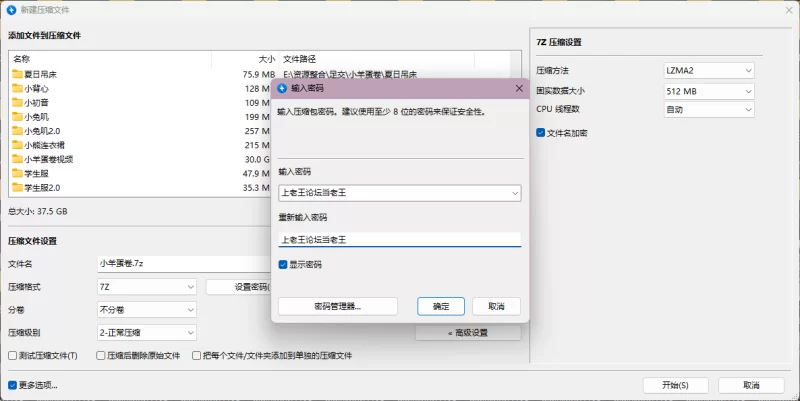The height and width of the screenshot is (401, 800).
Task: Toggle the 显示密码 checkbox
Action: coord(283,265)
